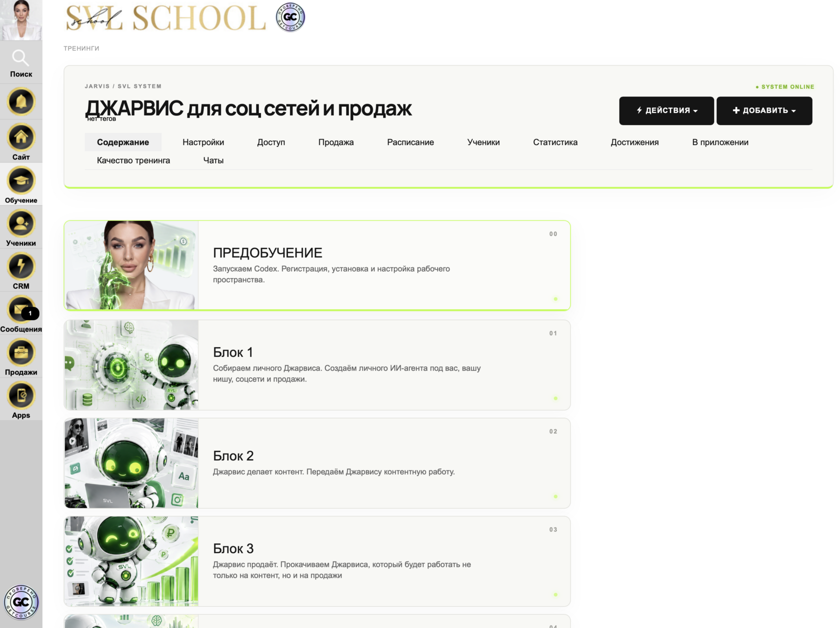Click the '02' number on Блок 2 card
The height and width of the screenshot is (628, 840).
tap(553, 431)
